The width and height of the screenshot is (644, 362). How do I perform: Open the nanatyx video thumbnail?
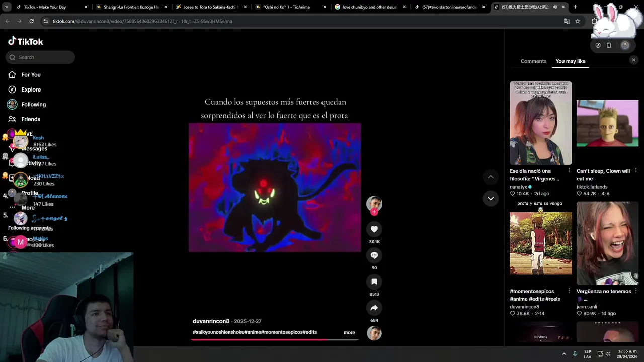tap(540, 123)
